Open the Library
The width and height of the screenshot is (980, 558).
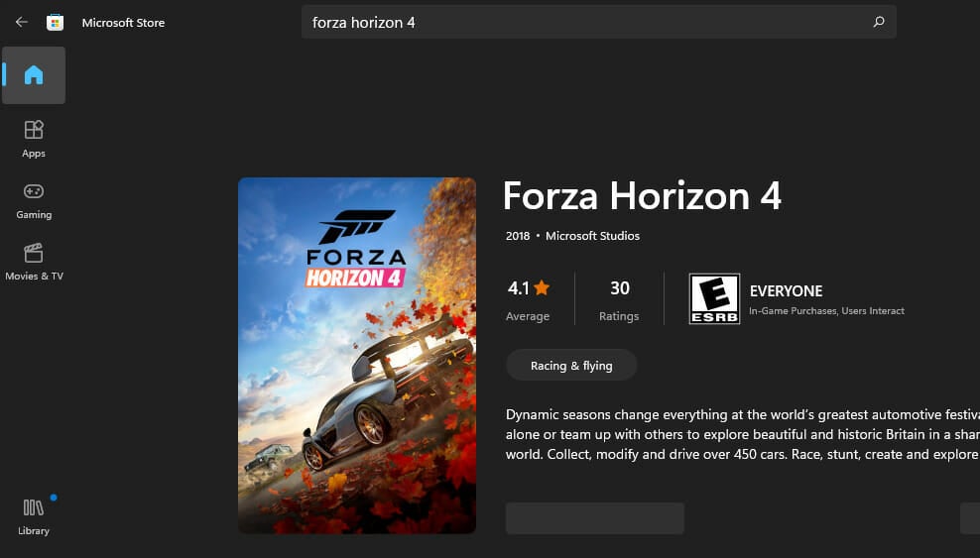point(34,516)
